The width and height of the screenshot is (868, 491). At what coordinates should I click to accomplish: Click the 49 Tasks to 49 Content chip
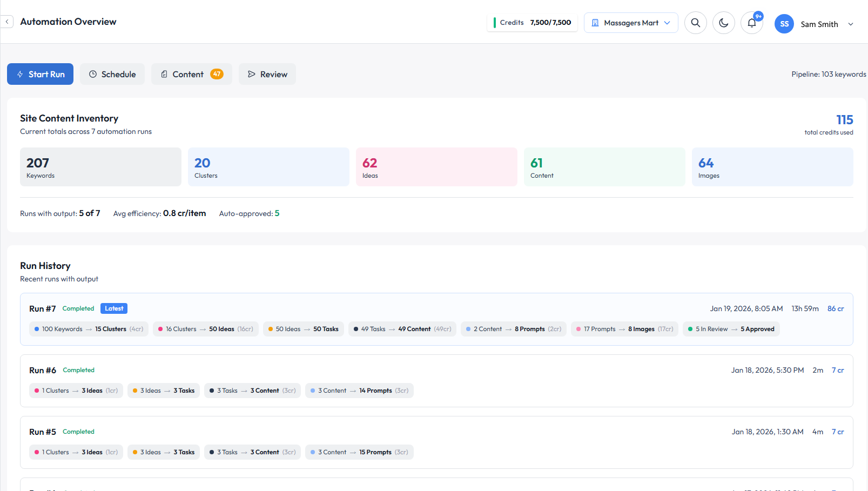pyautogui.click(x=402, y=329)
